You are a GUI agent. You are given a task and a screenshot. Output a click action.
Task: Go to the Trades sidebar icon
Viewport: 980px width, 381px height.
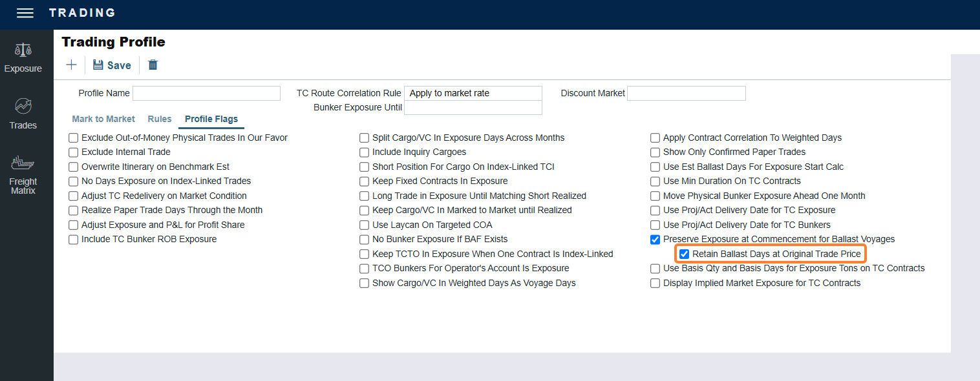click(23, 114)
